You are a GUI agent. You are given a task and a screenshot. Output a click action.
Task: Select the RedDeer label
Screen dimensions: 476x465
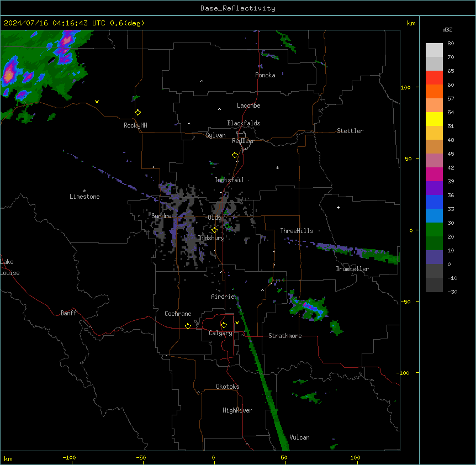243,141
